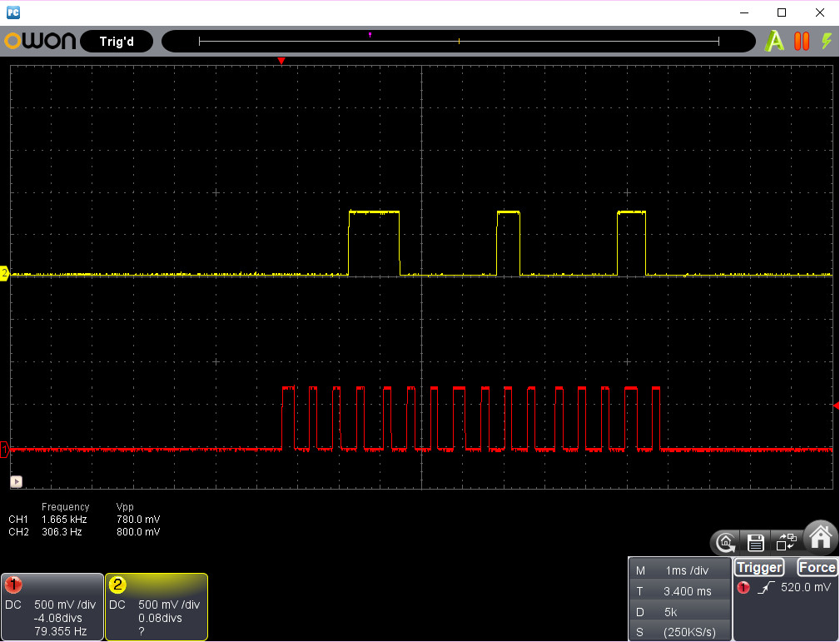Toggle channel 1 red badge

(x=13, y=585)
